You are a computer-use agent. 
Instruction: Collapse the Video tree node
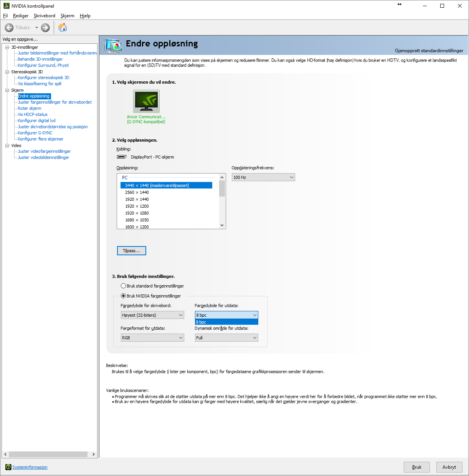coord(7,145)
